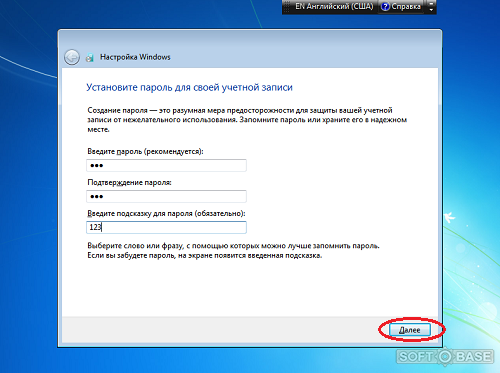The width and height of the screenshot is (500, 373).
Task: Go back using the round arrow button
Action: pyautogui.click(x=72, y=57)
